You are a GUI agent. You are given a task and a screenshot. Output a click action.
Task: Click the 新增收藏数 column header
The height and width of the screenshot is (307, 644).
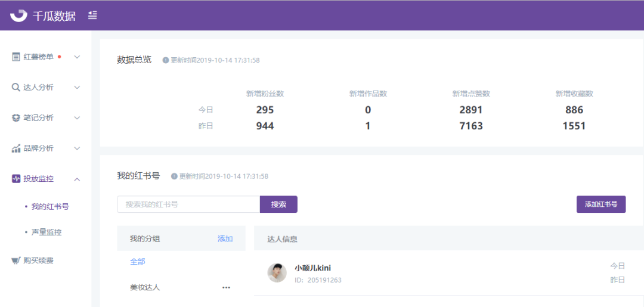click(574, 94)
